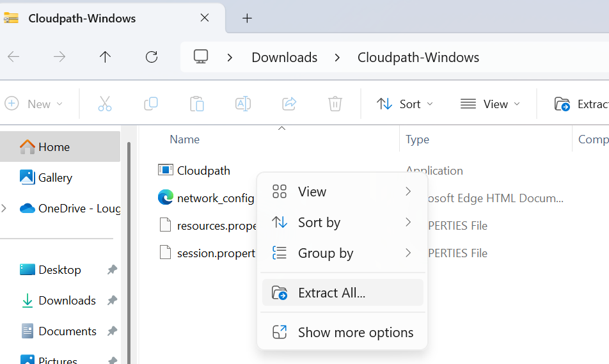609x364 pixels.
Task: Open a new tab with plus button
Action: click(x=247, y=18)
